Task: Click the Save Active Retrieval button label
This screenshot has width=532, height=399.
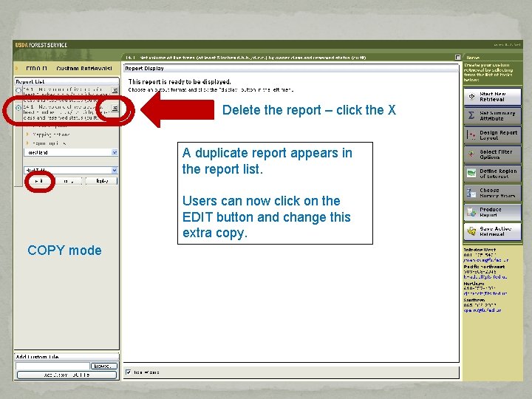Action: click(495, 231)
